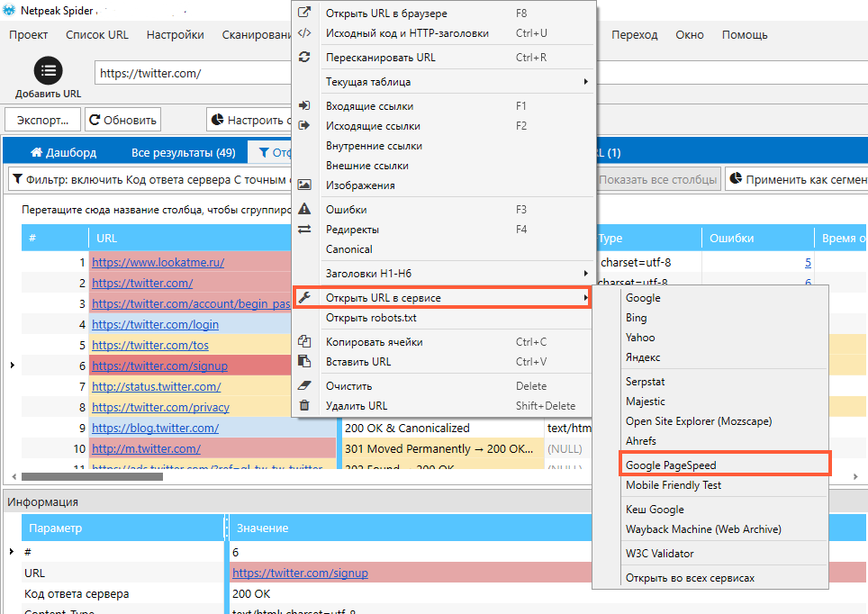Click the rescan URL refresh icon
The image size is (868, 614).
(304, 57)
